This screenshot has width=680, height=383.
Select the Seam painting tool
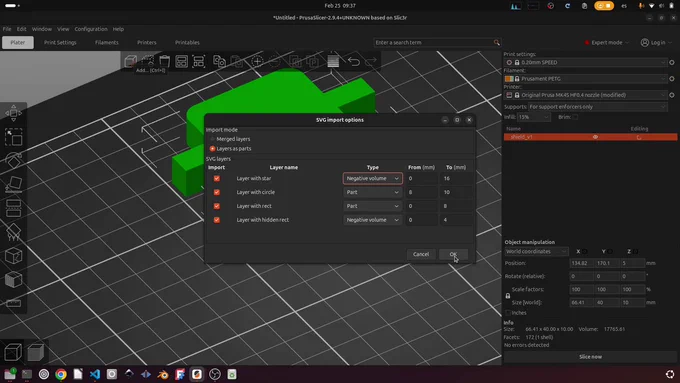[x=13, y=256]
